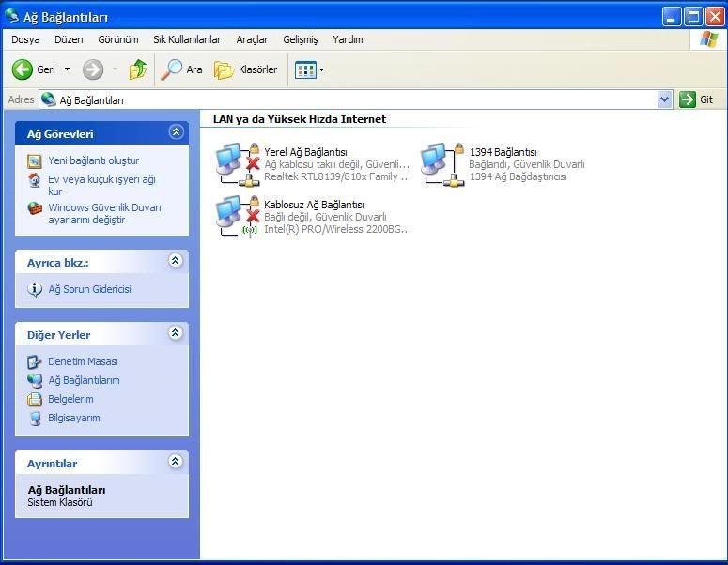Open the Gelişmiş menu
728x565 pixels.
pyautogui.click(x=300, y=39)
